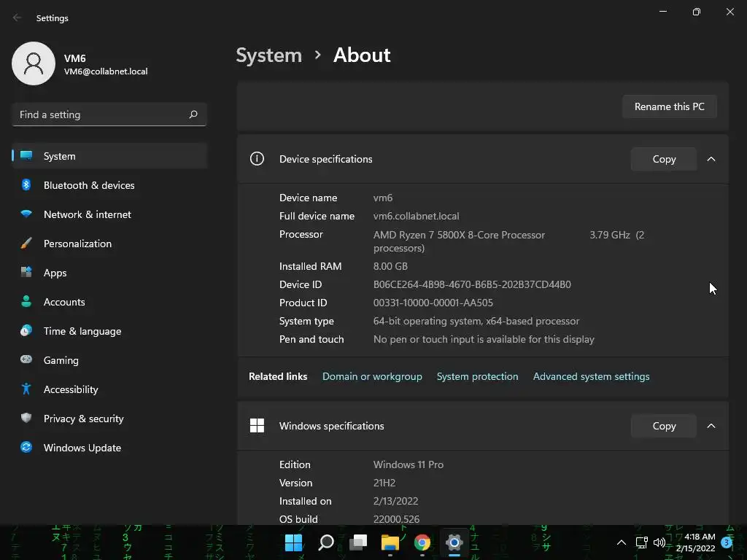Image resolution: width=747 pixels, height=560 pixels.
Task: Go to Network & internet settings
Action: [109, 214]
